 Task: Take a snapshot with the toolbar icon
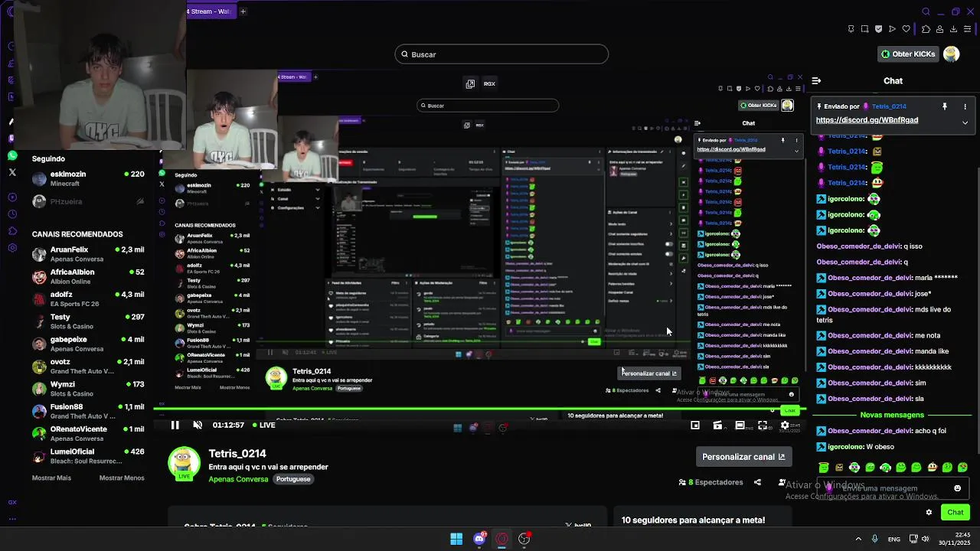pyautogui.click(x=864, y=29)
